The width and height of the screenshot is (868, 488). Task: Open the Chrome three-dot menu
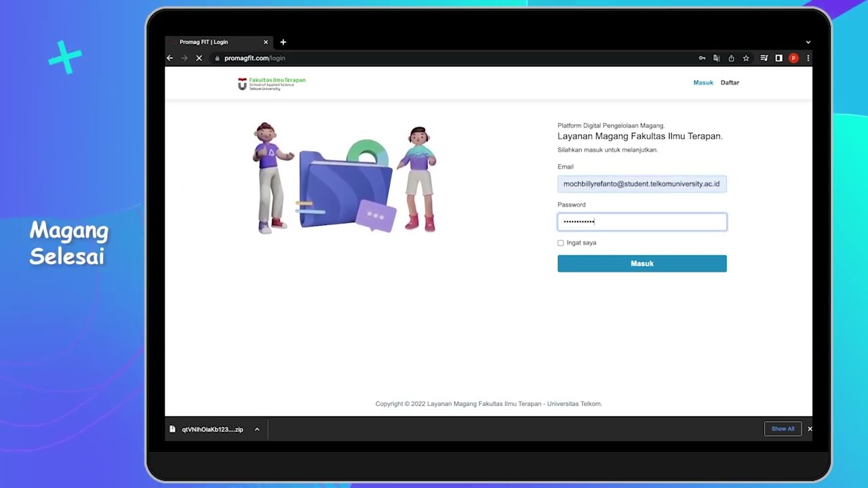pyautogui.click(x=808, y=58)
